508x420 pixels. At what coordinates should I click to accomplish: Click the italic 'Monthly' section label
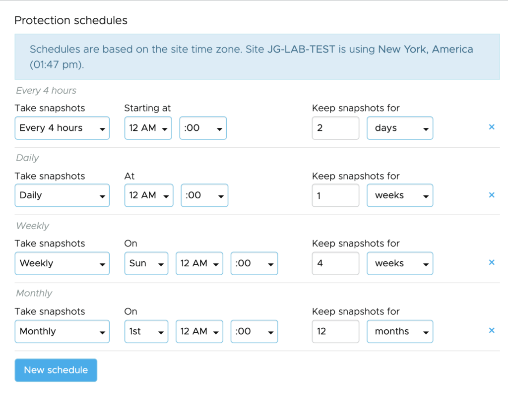coord(34,293)
